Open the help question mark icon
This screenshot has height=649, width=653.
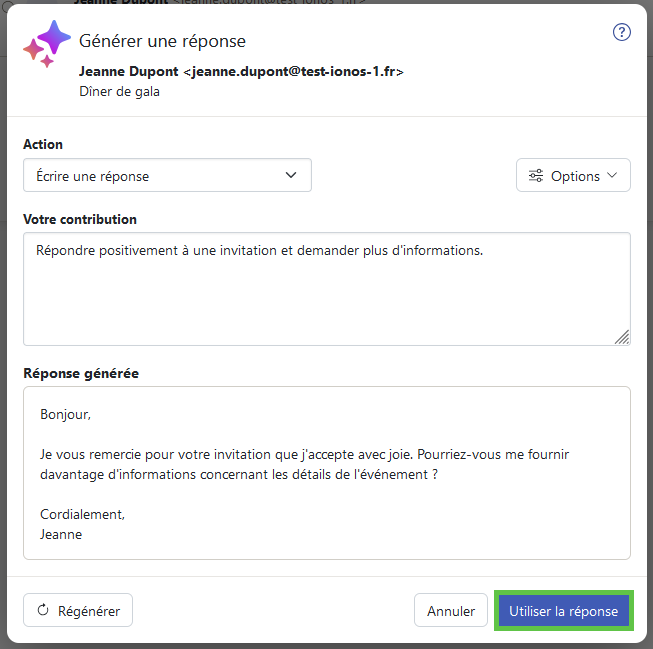coord(621,32)
